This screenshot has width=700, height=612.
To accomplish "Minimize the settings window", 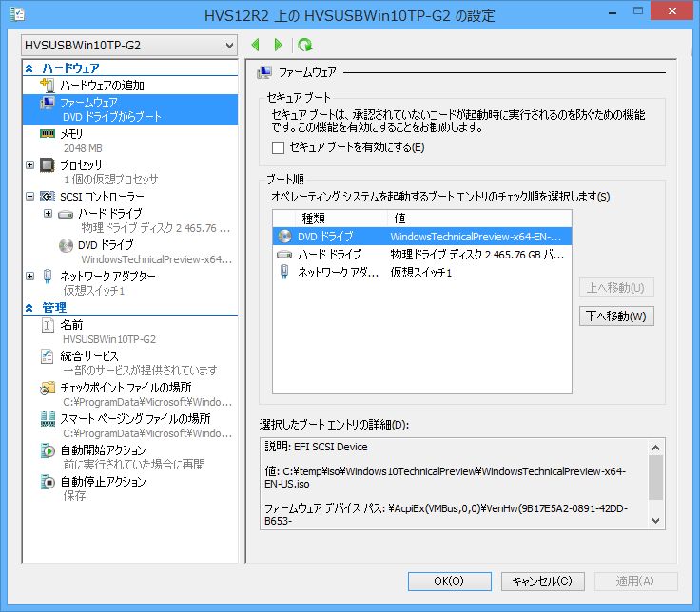I will pyautogui.click(x=612, y=11).
